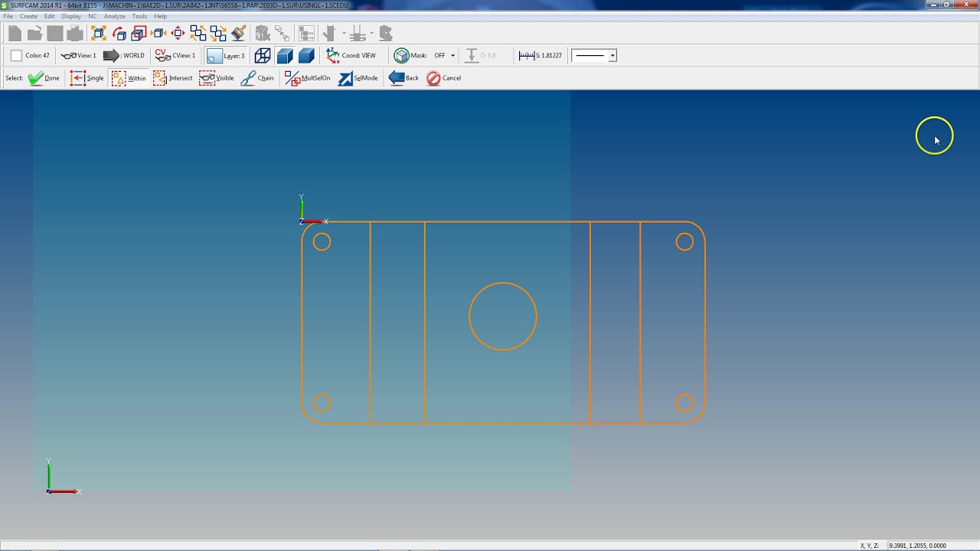Click the greyed simulation icon
This screenshot has width=980, height=551.
386,33
